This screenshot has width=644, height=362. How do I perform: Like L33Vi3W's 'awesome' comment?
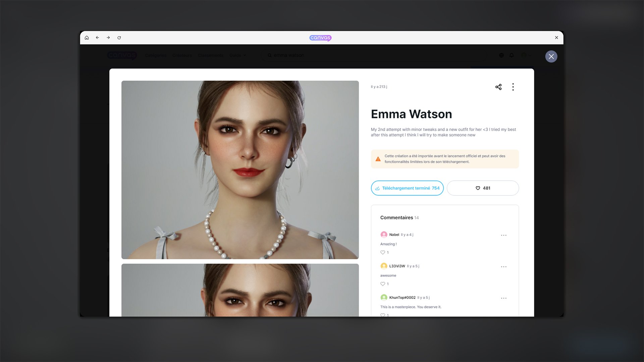click(383, 284)
